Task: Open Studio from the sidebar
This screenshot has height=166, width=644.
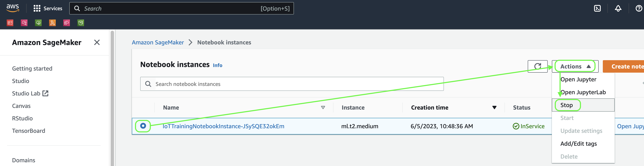Action: tap(21, 81)
